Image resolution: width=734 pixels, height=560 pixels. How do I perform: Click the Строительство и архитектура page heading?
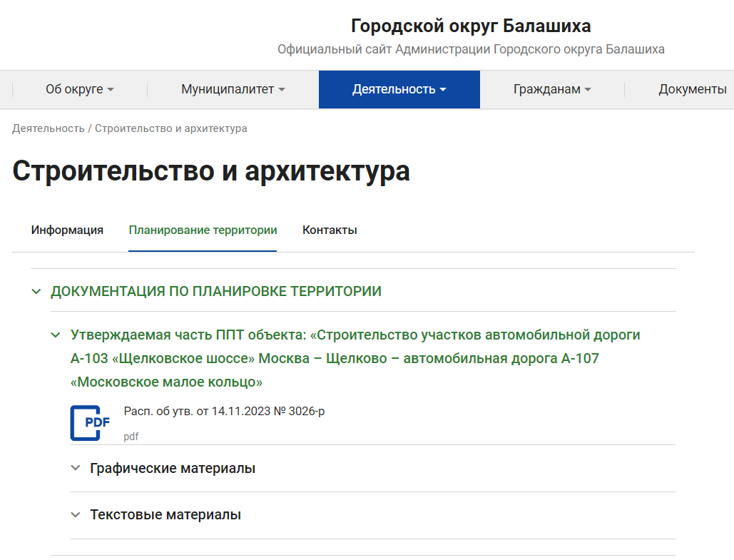[x=209, y=171]
